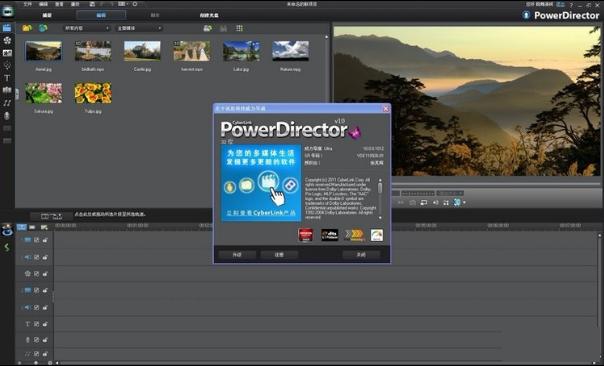
Task: Click the preview quality display icon
Action: coord(424,202)
